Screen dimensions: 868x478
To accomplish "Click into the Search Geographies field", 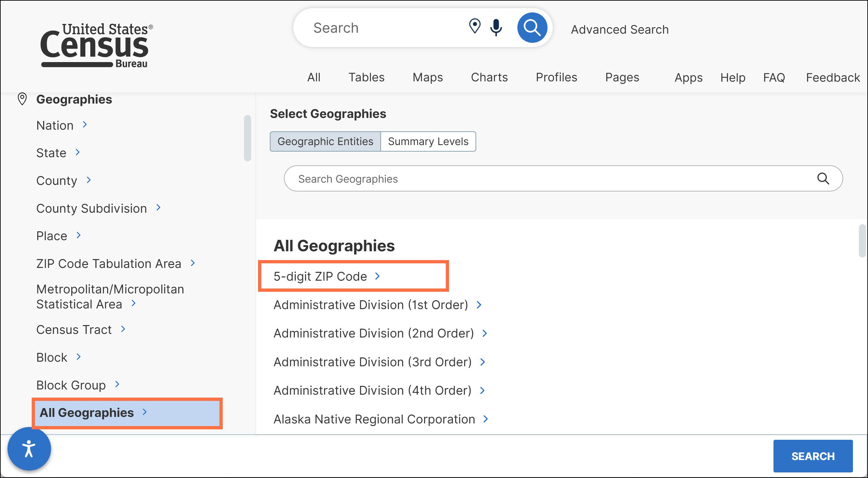I will (563, 178).
